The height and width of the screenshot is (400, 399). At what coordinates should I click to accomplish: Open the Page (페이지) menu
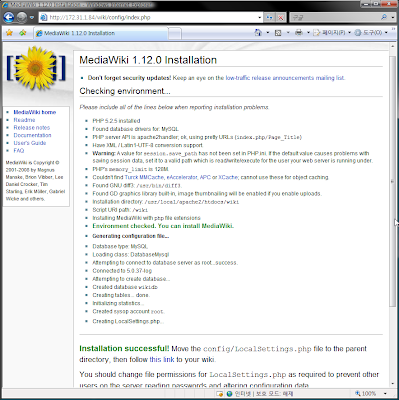[332, 33]
